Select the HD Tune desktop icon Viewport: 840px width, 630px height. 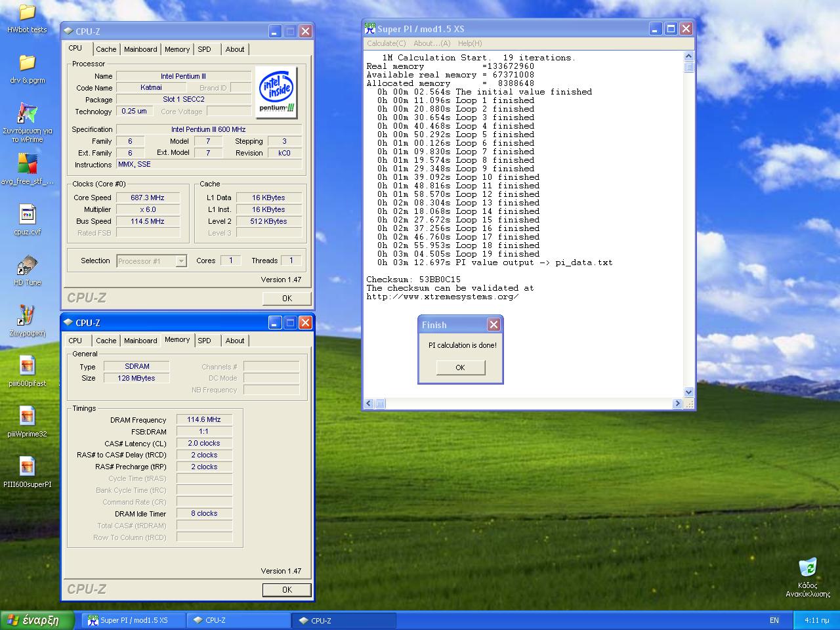pos(27,265)
